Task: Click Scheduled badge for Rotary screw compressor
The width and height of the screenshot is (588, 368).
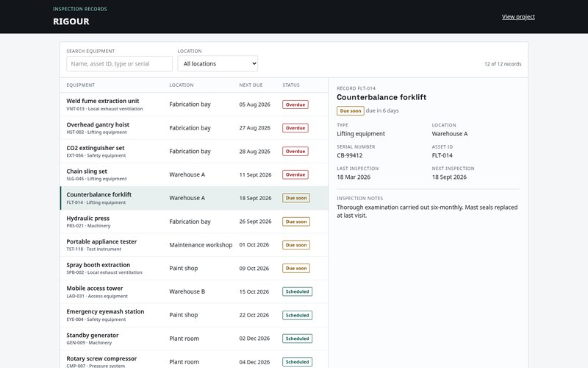Action: (x=298, y=361)
